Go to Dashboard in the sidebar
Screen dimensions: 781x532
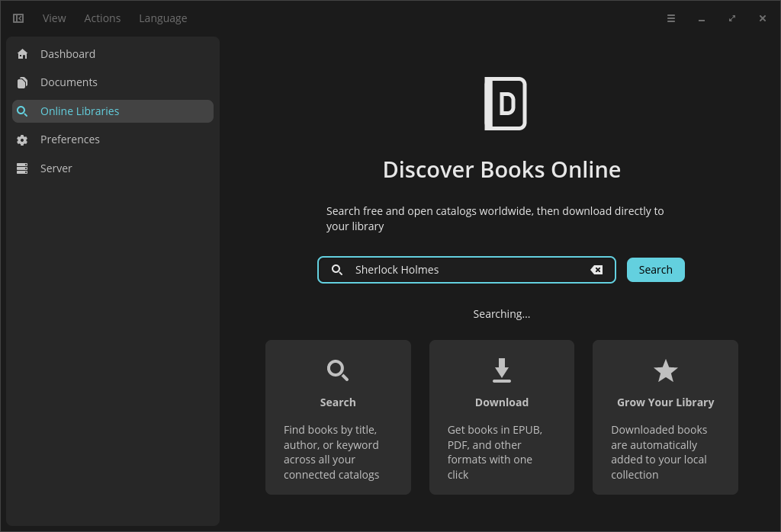(x=113, y=54)
